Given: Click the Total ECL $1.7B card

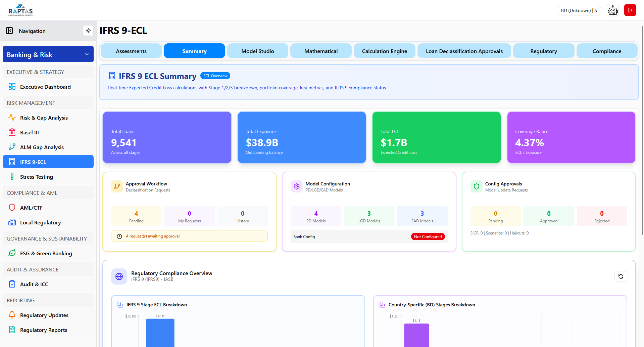Looking at the screenshot, I should (x=437, y=137).
